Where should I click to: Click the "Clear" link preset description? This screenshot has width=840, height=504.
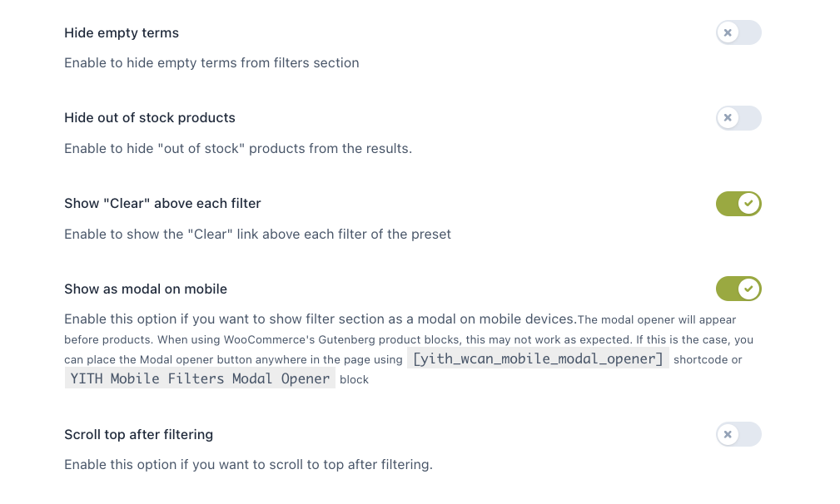pyautogui.click(x=257, y=235)
